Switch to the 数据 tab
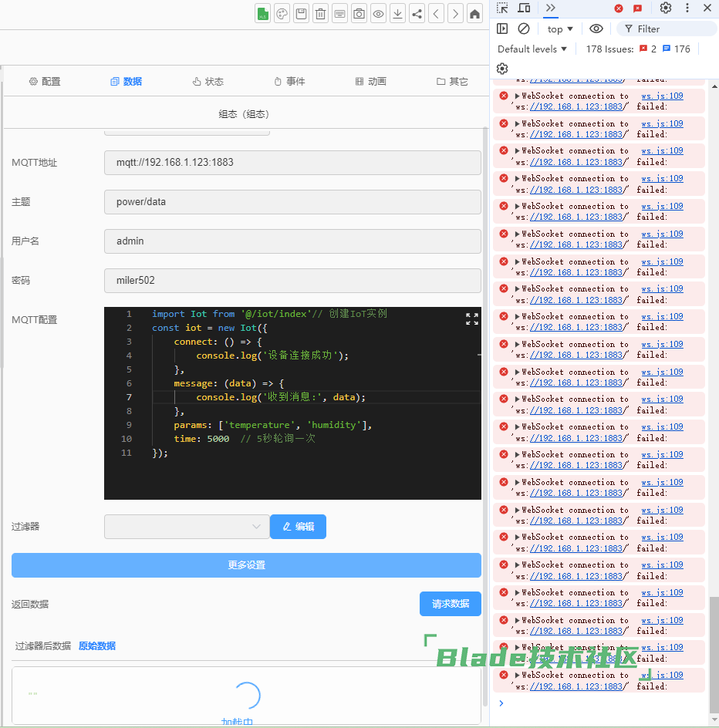Viewport: 719px width, 728px height. 127,82
